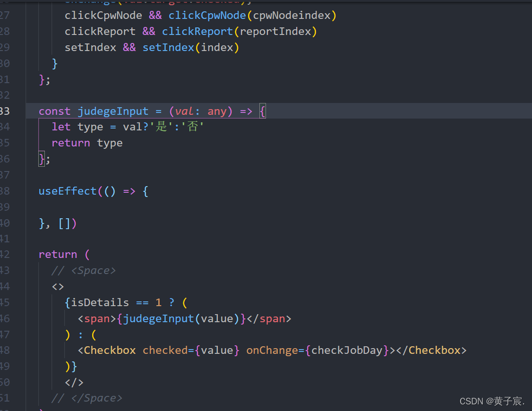Click the closing '</Checkbox>' tag
The width and height of the screenshot is (532, 411).
(431, 351)
